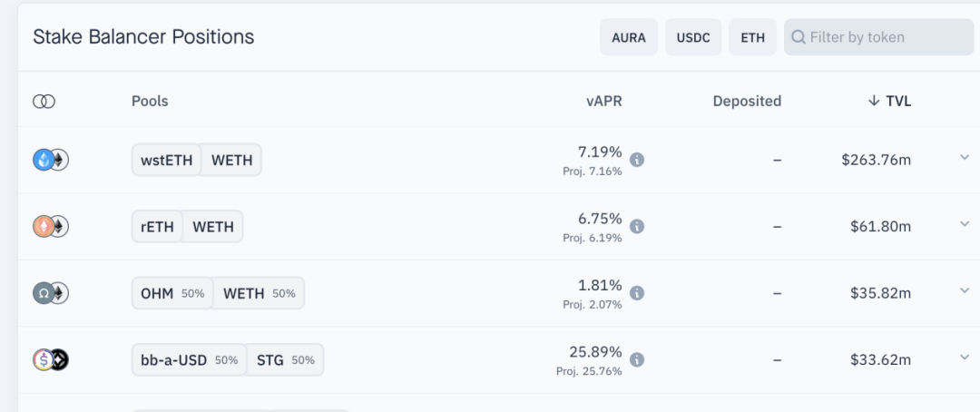Click the wstETH/WETH pool token icon
This screenshot has width=980, height=412.
tap(51, 160)
